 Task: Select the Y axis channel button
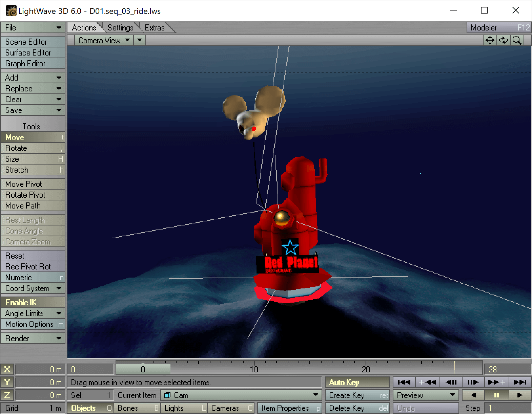[x=7, y=382]
